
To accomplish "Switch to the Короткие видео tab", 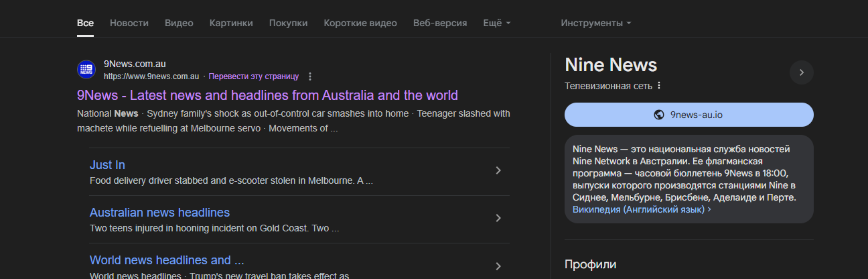I will tap(360, 23).
